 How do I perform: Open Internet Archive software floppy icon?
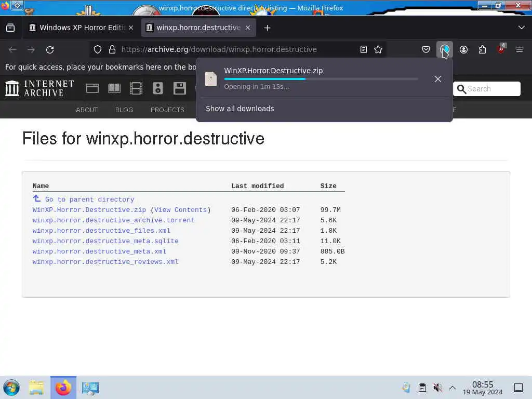pos(179,88)
